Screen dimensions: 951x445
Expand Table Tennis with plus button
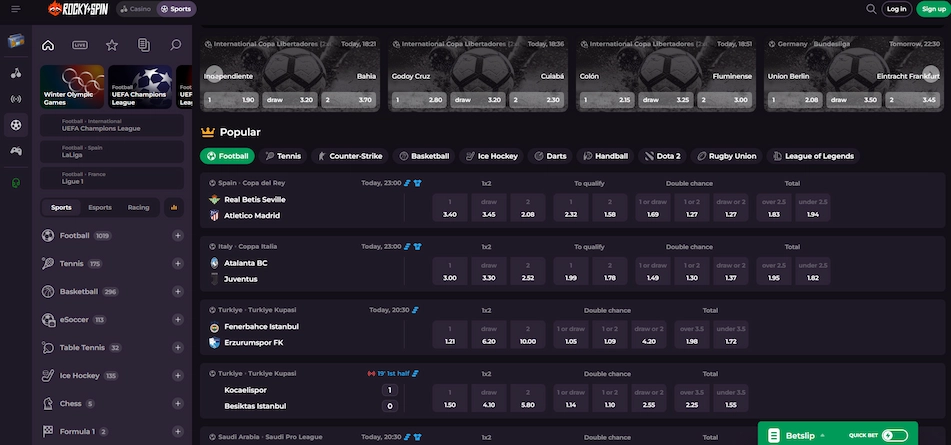coord(178,348)
